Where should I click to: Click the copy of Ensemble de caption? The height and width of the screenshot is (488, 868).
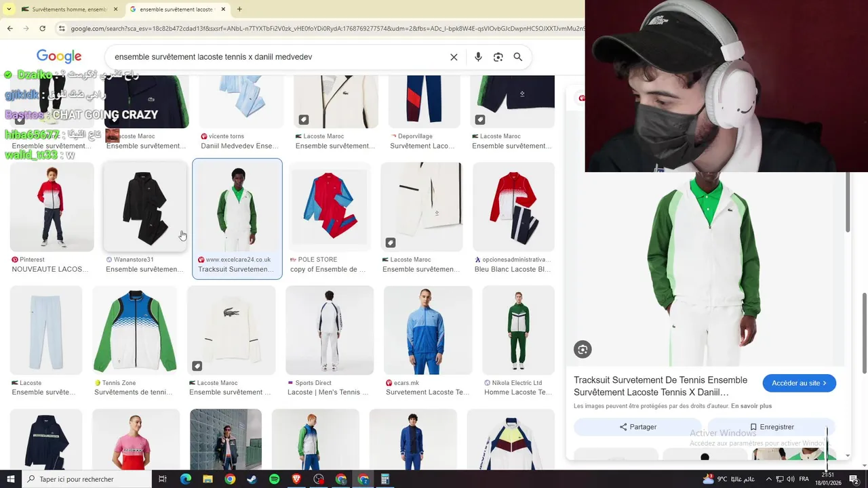click(x=328, y=269)
